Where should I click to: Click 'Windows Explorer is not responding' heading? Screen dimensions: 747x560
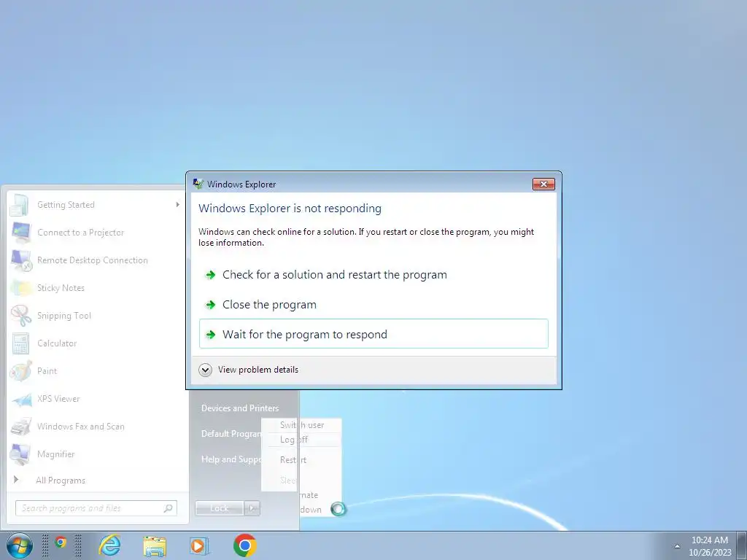[x=290, y=209]
